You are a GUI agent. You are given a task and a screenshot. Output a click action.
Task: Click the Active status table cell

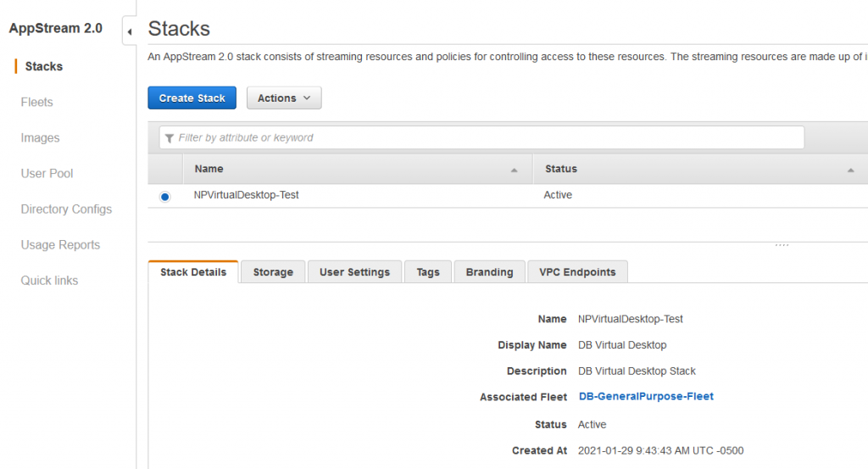tap(558, 195)
